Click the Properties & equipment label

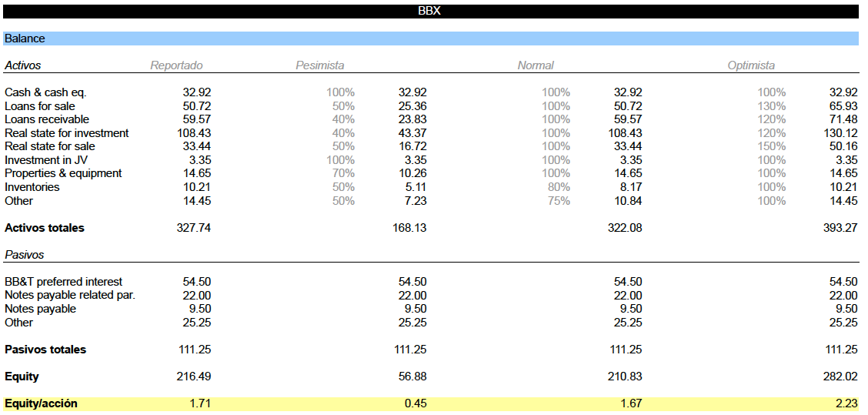(63, 173)
